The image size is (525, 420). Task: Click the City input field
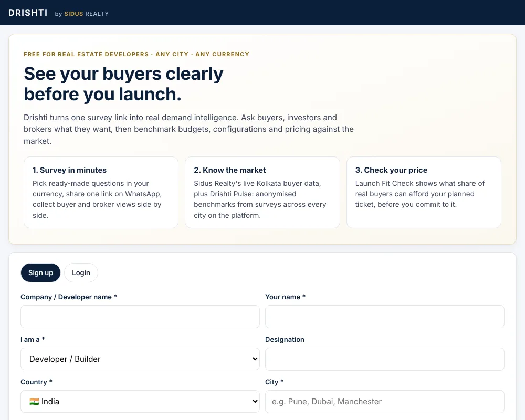[385, 402]
